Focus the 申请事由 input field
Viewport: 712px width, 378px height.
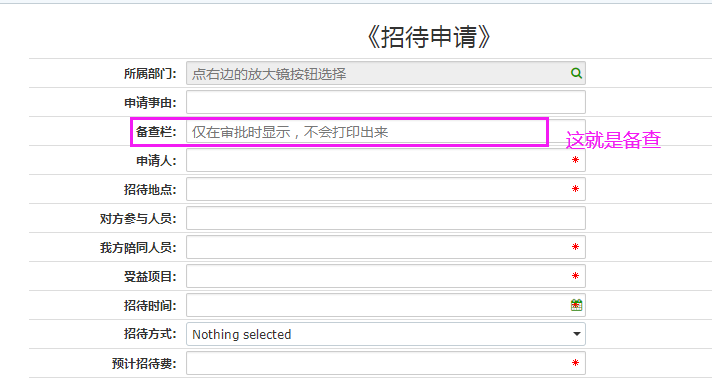point(386,102)
